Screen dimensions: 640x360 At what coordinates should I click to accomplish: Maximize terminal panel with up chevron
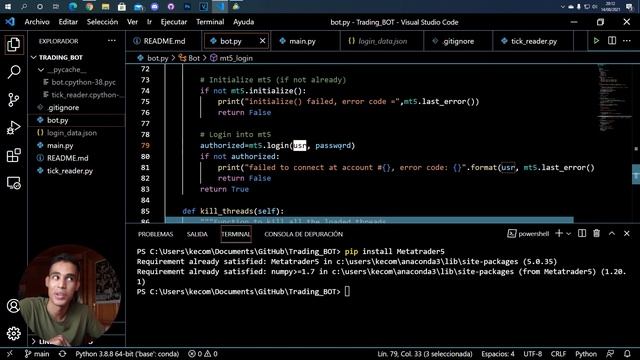pyautogui.click(x=612, y=233)
